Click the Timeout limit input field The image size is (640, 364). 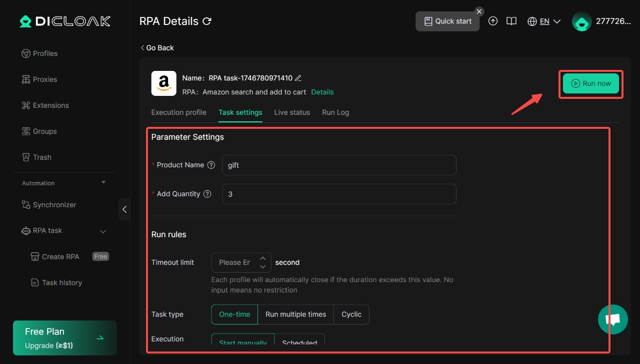pyautogui.click(x=234, y=263)
